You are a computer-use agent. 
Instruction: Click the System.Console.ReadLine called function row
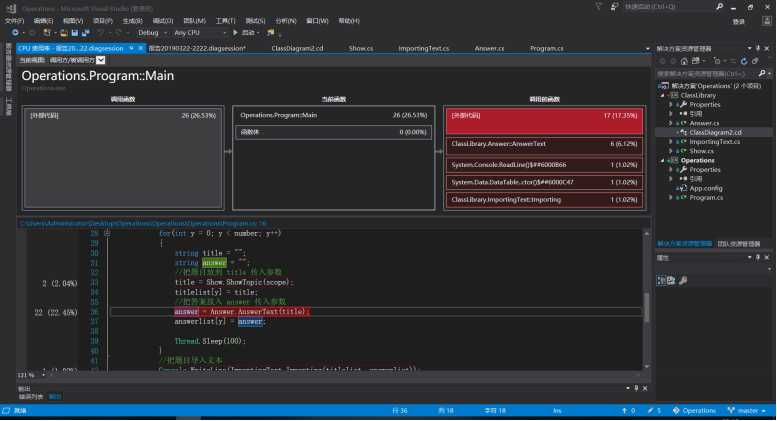[x=545, y=165]
